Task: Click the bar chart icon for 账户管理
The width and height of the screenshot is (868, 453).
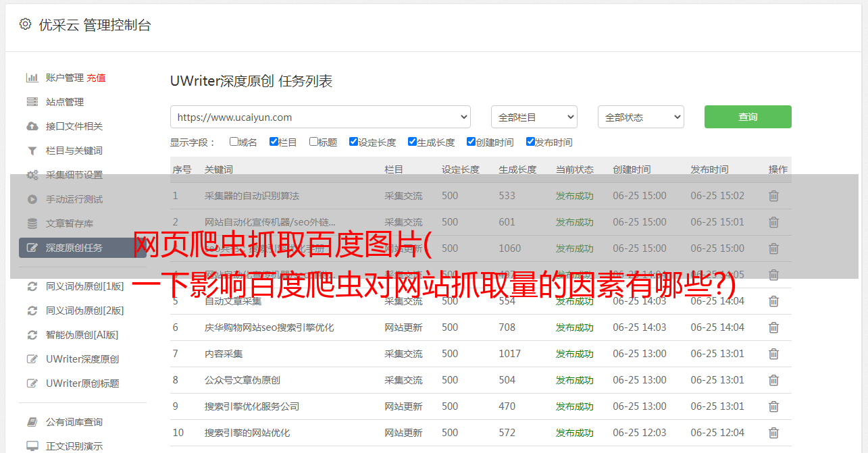Action: tap(32, 78)
